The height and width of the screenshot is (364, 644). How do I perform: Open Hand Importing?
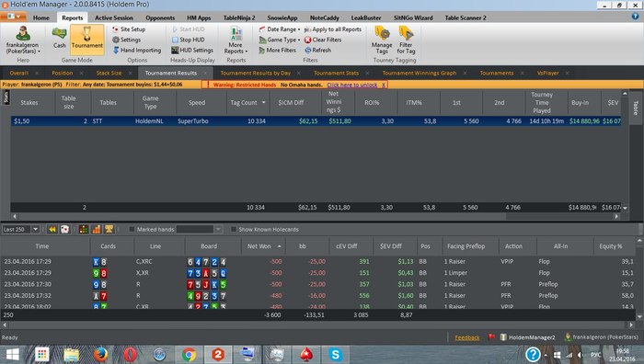(137, 50)
